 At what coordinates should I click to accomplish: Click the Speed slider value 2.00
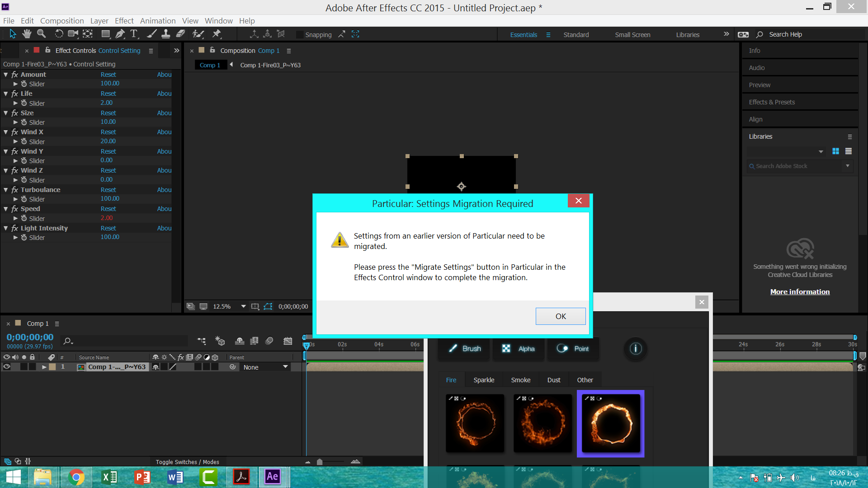[x=107, y=218]
